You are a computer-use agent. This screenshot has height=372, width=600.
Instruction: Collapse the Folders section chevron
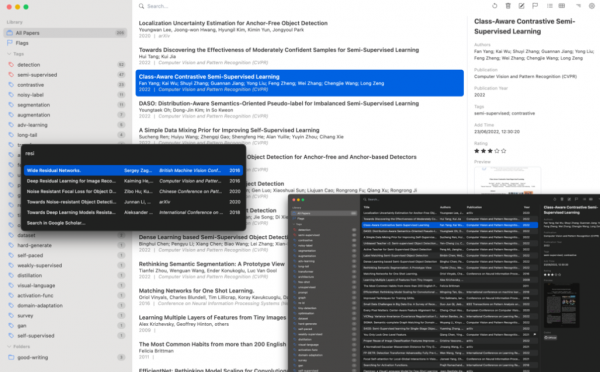pos(9,346)
